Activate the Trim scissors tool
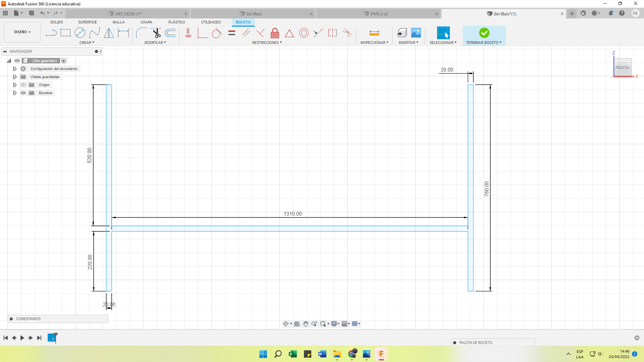The height and width of the screenshot is (362, 644). click(x=156, y=33)
